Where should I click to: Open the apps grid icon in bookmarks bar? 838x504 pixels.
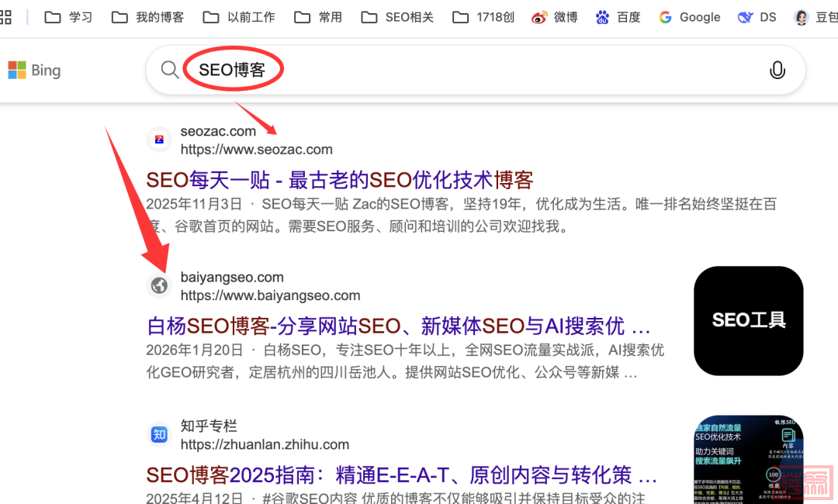click(x=5, y=17)
